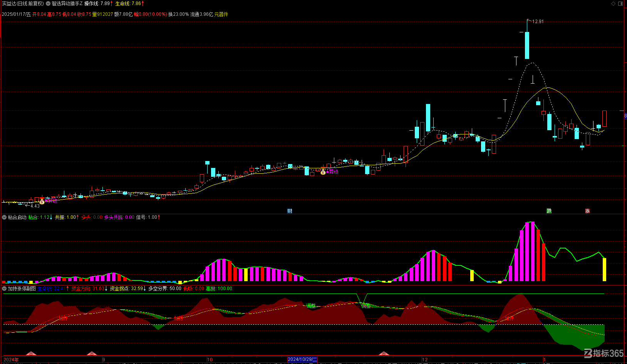Click the money bag icon near 4.43 low

coord(42,201)
